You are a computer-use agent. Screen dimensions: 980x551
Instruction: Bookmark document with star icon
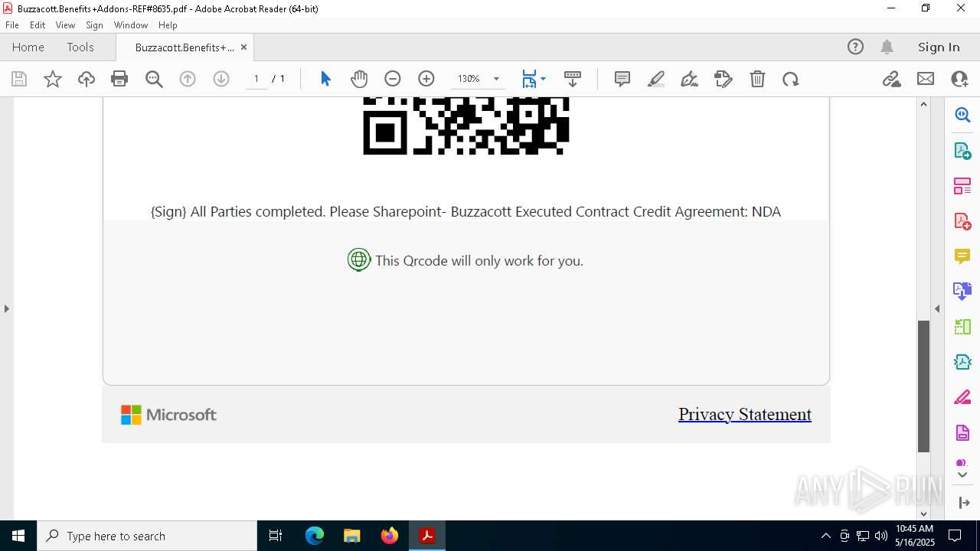coord(53,79)
